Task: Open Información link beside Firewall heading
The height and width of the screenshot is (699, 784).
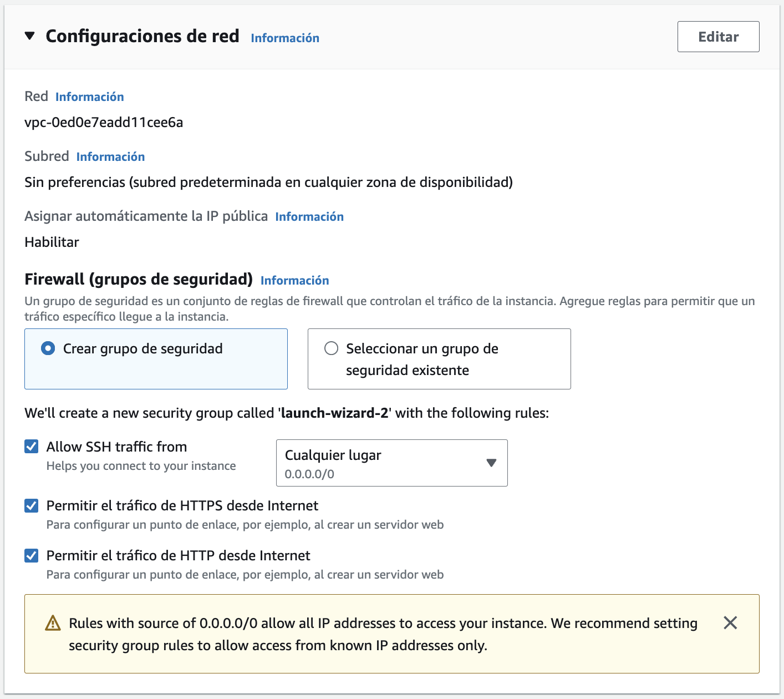Action: click(295, 280)
